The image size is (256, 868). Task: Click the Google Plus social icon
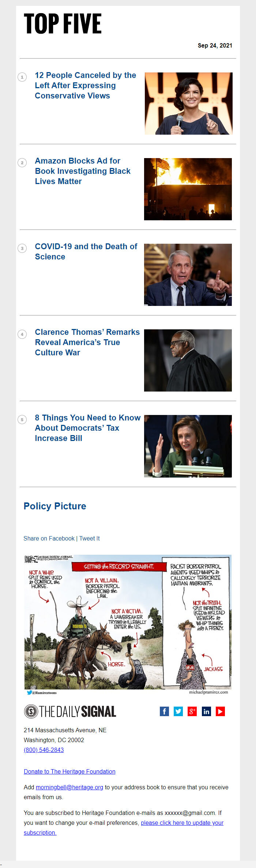coord(192,711)
